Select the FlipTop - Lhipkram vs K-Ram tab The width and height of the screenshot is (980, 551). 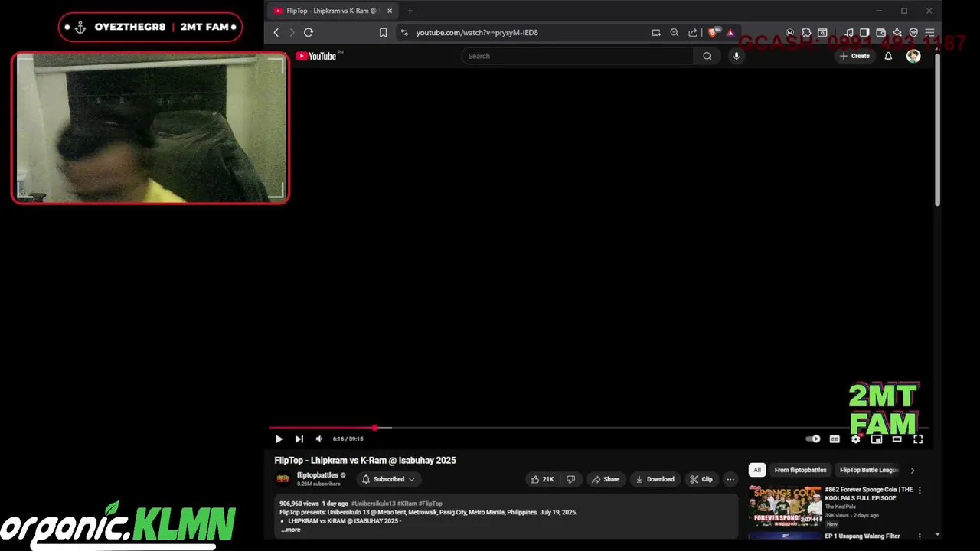(x=332, y=11)
